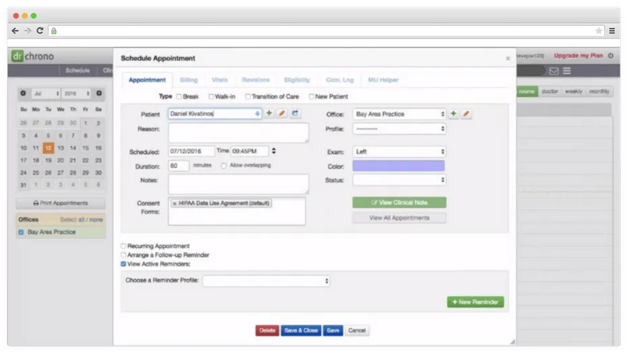
Task: Click View Clinical Note button
Action: [x=399, y=202]
